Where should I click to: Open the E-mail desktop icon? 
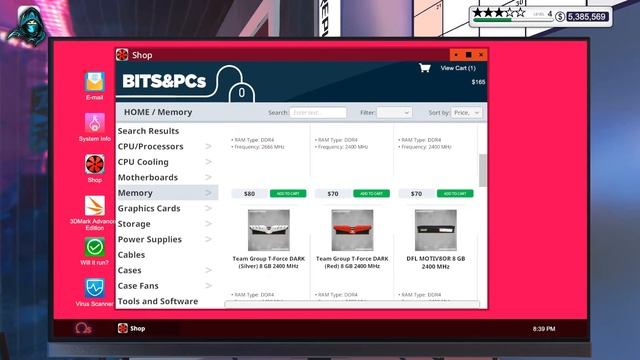pyautogui.click(x=94, y=82)
